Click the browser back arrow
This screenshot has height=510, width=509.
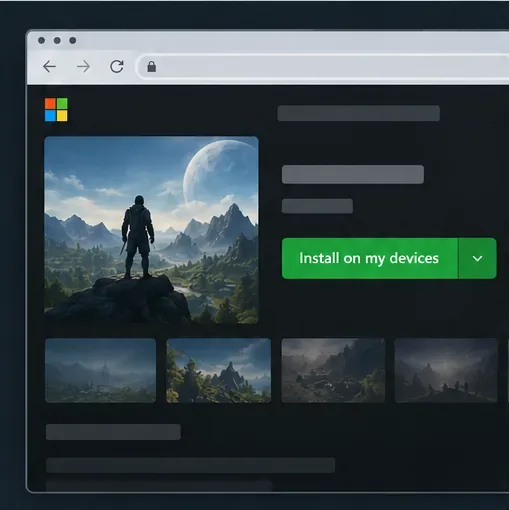[49, 67]
